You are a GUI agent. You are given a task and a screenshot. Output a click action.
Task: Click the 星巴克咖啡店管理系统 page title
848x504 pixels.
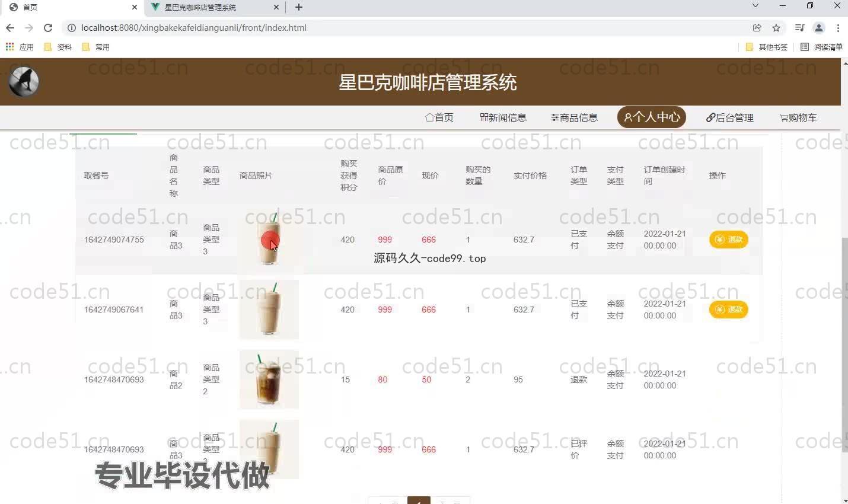click(428, 82)
